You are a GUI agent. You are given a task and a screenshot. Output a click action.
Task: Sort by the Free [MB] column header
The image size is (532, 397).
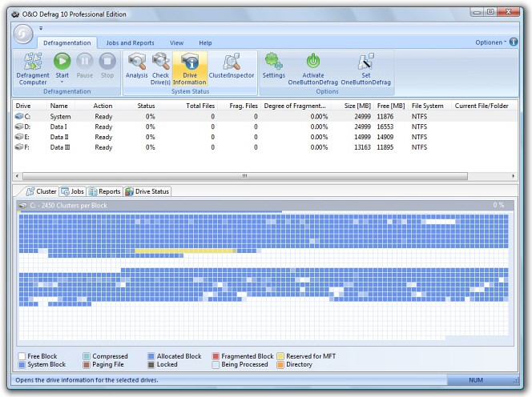click(391, 106)
